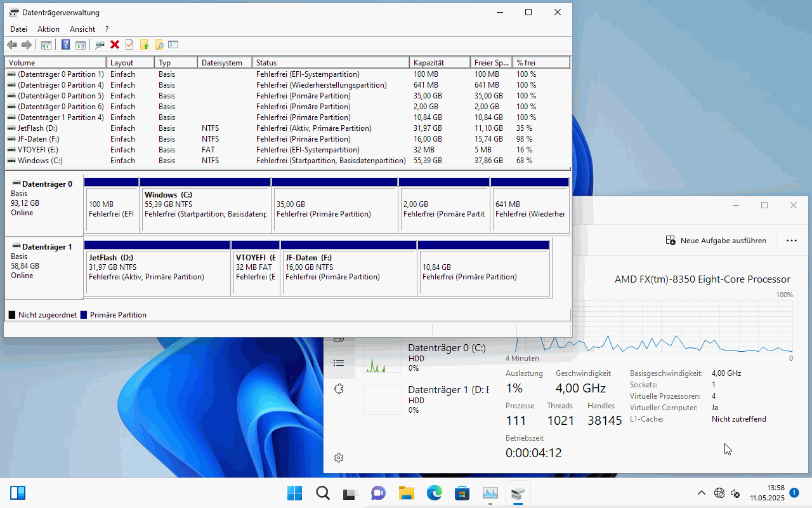Open clock and date 13:58 in taskbar
812x508 pixels.
tap(767, 493)
